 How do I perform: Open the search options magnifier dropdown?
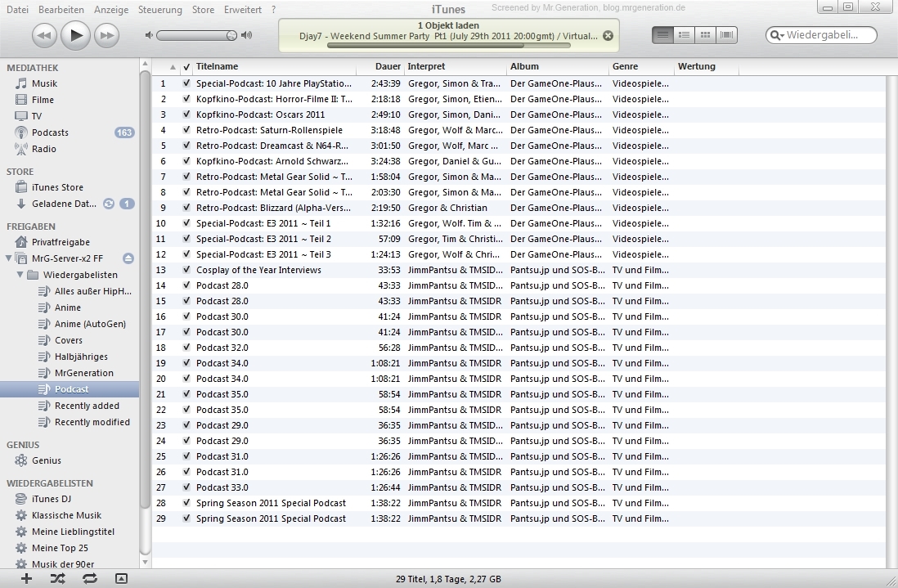(777, 35)
